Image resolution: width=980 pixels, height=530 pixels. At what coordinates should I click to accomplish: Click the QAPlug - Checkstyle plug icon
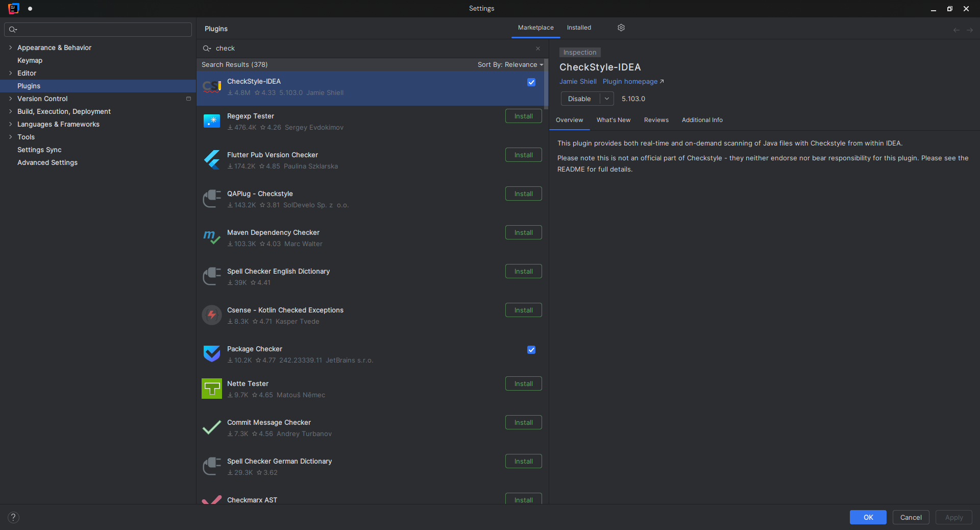pos(212,199)
